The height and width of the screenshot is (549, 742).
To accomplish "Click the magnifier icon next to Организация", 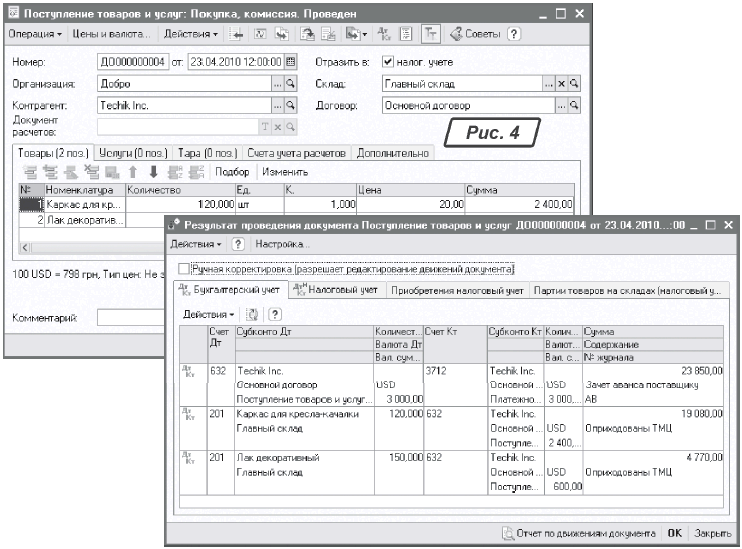I will (291, 84).
